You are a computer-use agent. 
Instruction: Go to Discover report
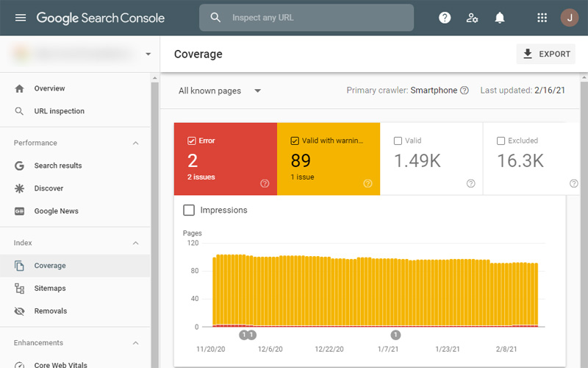[75, 188]
